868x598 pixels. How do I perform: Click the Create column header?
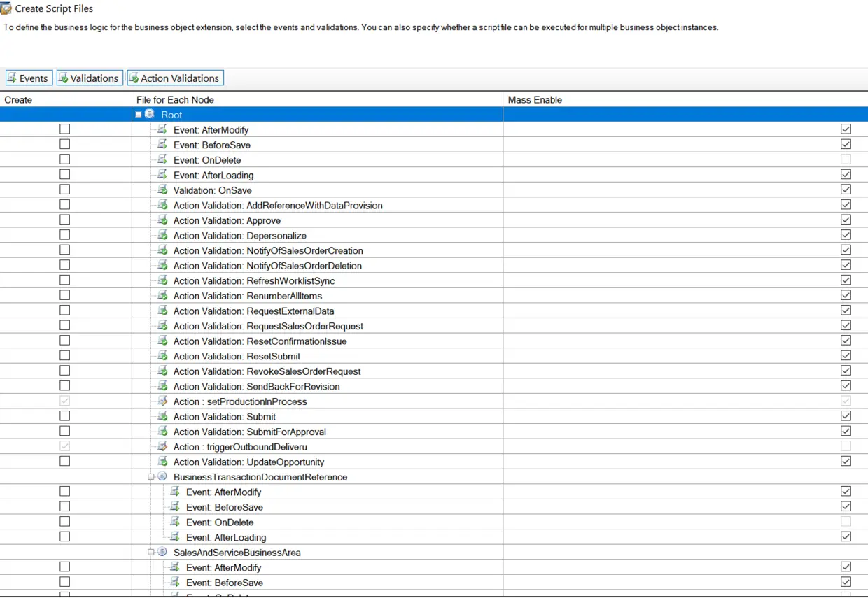66,100
